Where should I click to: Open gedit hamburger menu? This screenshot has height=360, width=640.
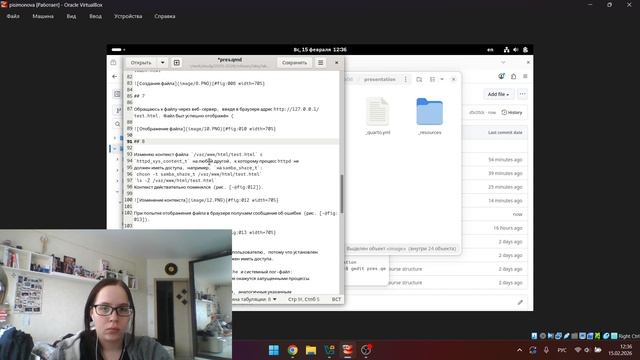tap(320, 62)
